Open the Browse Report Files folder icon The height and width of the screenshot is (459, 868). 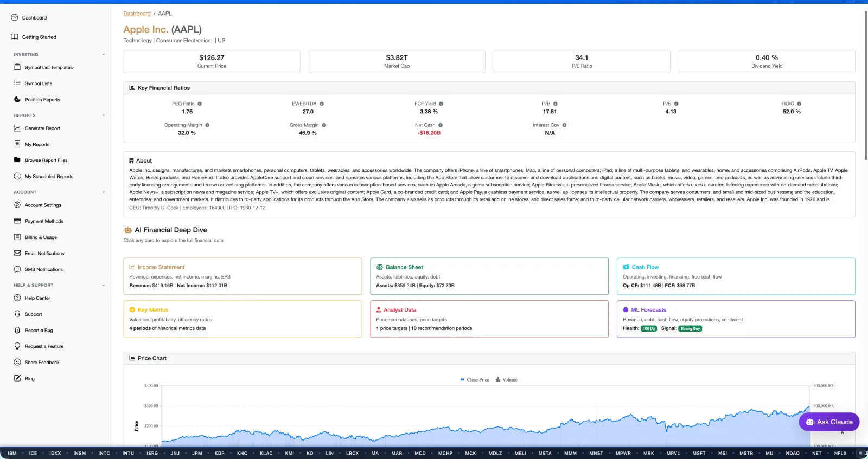[17, 160]
